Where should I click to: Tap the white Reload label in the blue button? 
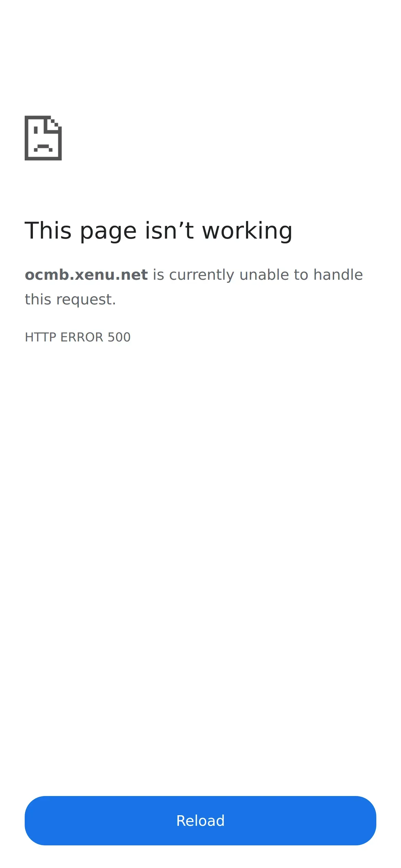200,821
